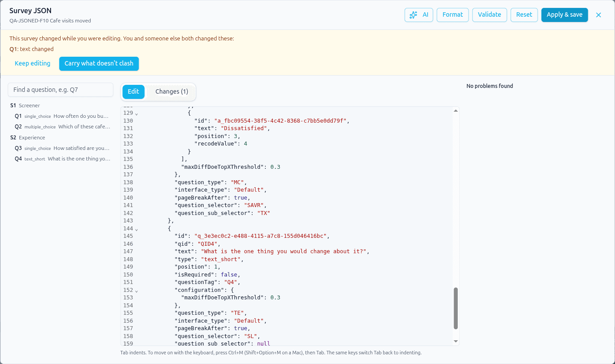Select Q4 text_short question in sidebar

61,159
